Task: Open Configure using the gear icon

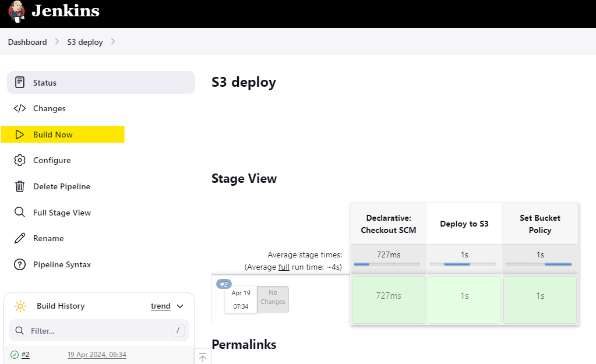Action: 20,160
